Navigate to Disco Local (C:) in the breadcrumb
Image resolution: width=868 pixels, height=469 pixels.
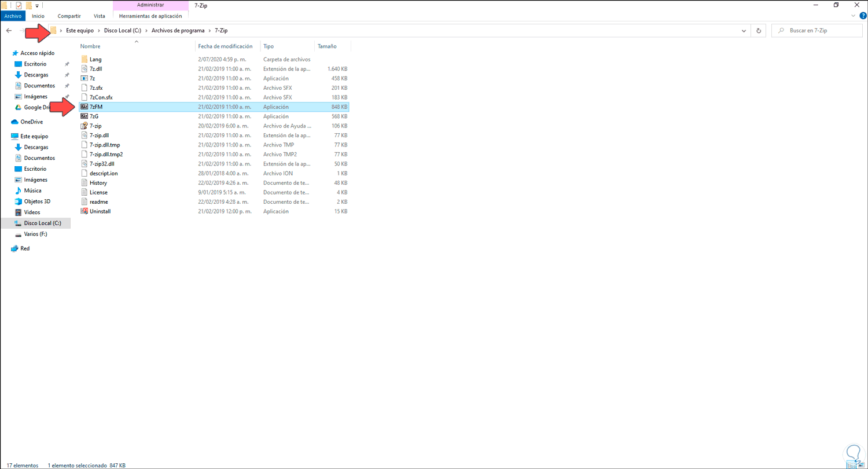point(123,30)
